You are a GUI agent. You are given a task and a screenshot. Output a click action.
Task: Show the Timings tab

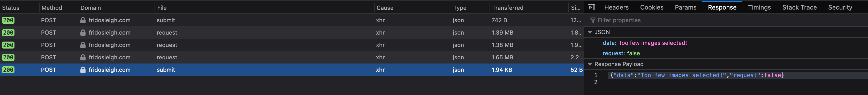point(759,7)
